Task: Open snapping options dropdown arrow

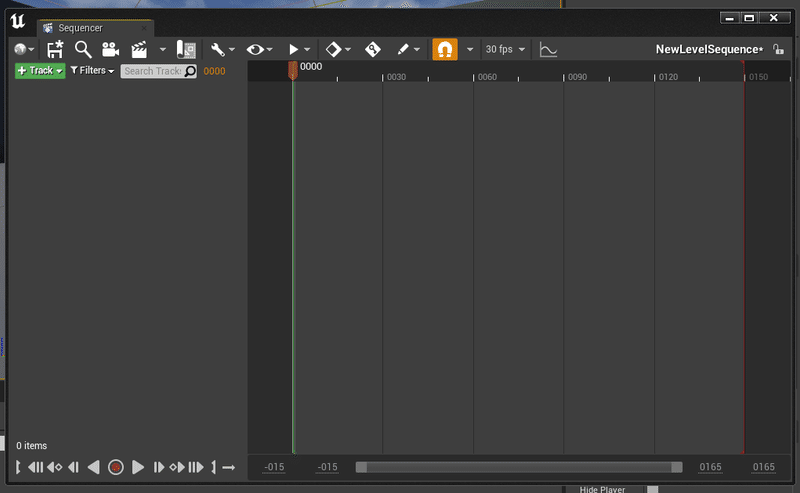Action: point(470,50)
